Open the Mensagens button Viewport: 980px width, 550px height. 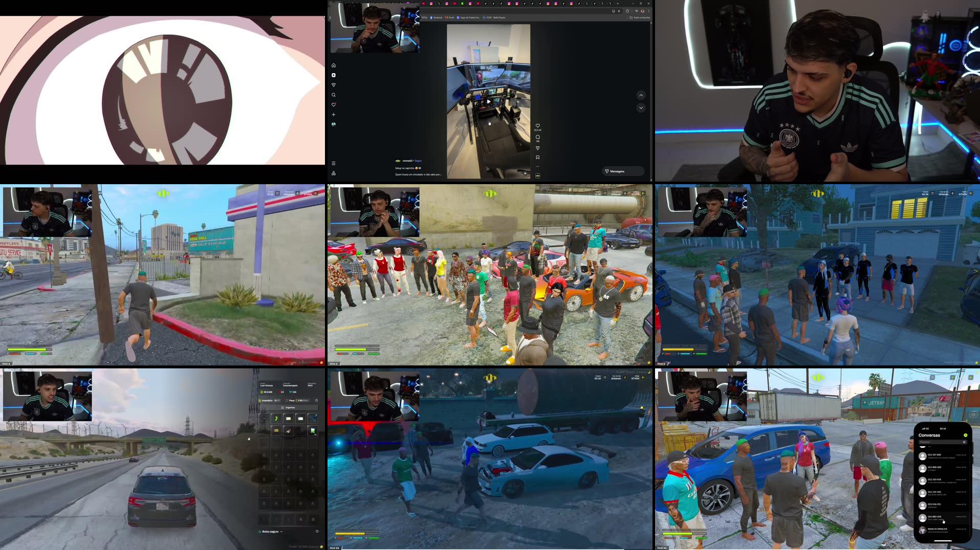click(622, 171)
